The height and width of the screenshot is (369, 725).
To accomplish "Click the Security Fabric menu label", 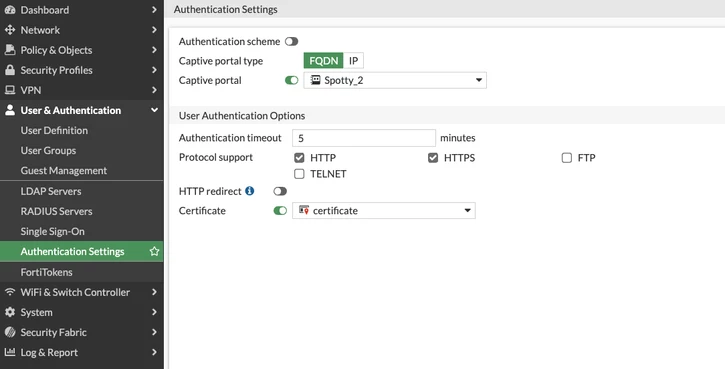I will (54, 332).
